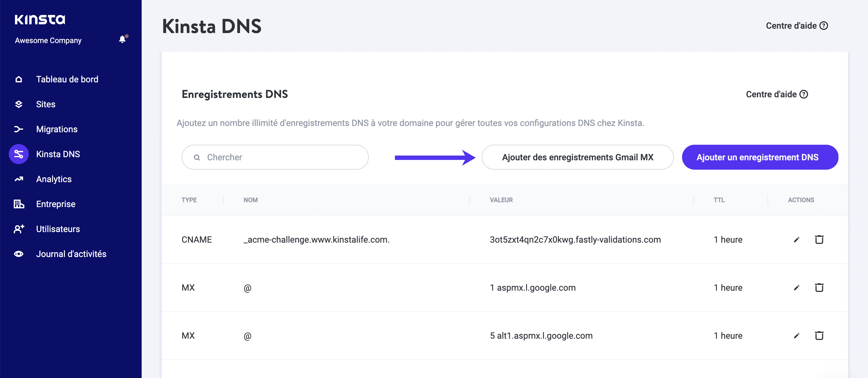Delete the CNAME _acme-challenge record

click(819, 240)
